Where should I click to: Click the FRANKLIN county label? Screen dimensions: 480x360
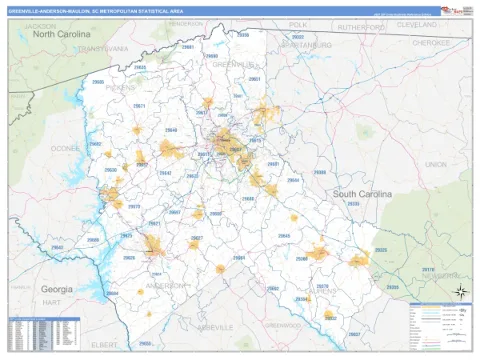[21, 287]
